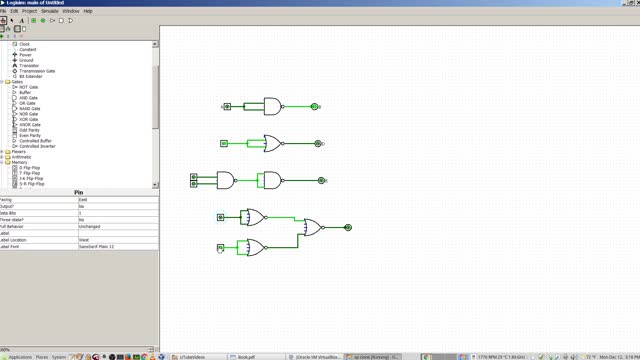Toggle upper input pin of third circuit
Image resolution: width=640 pixels, height=360 pixels.
click(x=194, y=177)
